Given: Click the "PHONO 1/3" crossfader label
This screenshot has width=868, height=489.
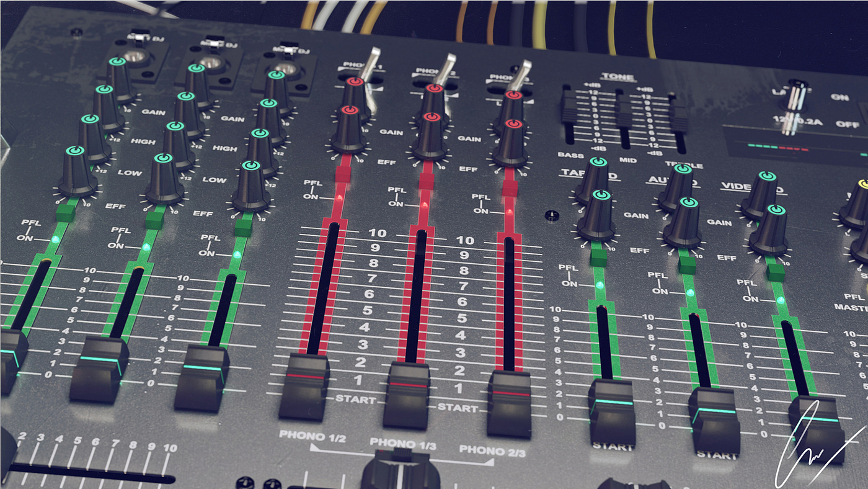Looking at the screenshot, I should (403, 444).
